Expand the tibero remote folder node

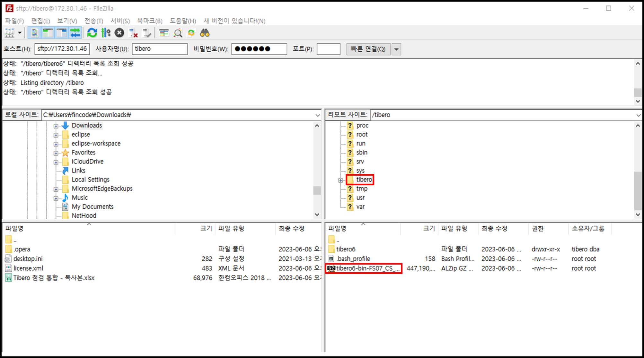pos(340,180)
